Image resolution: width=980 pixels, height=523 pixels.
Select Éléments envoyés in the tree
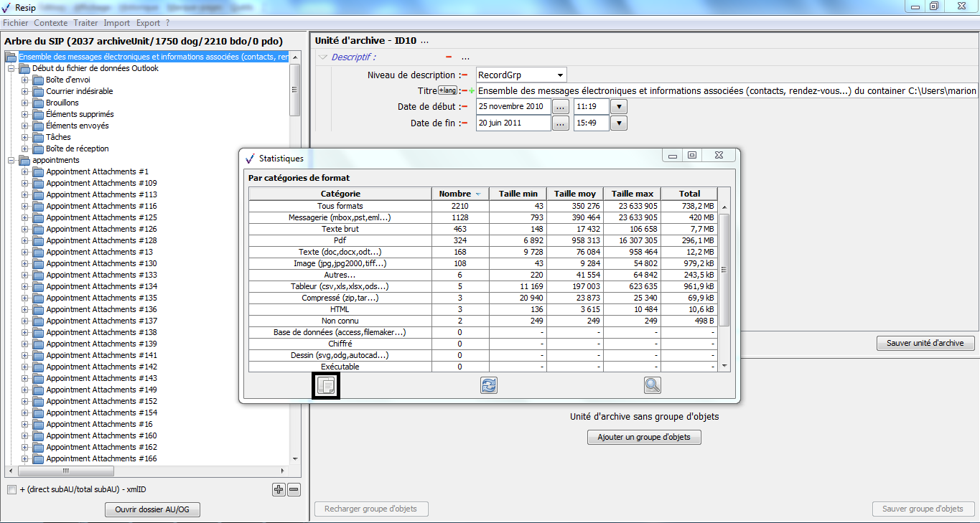click(x=78, y=126)
